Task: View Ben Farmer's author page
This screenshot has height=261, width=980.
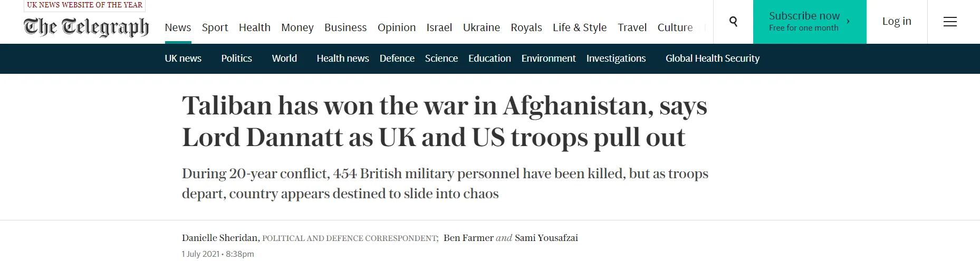Action: pyautogui.click(x=468, y=238)
